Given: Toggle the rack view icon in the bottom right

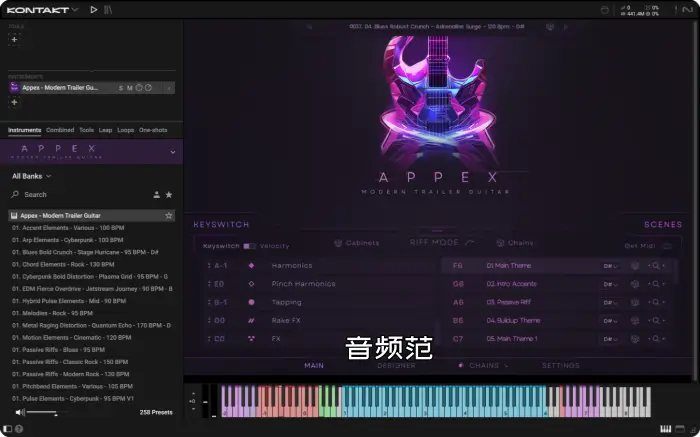Looking at the screenshot, I should pos(680,429).
